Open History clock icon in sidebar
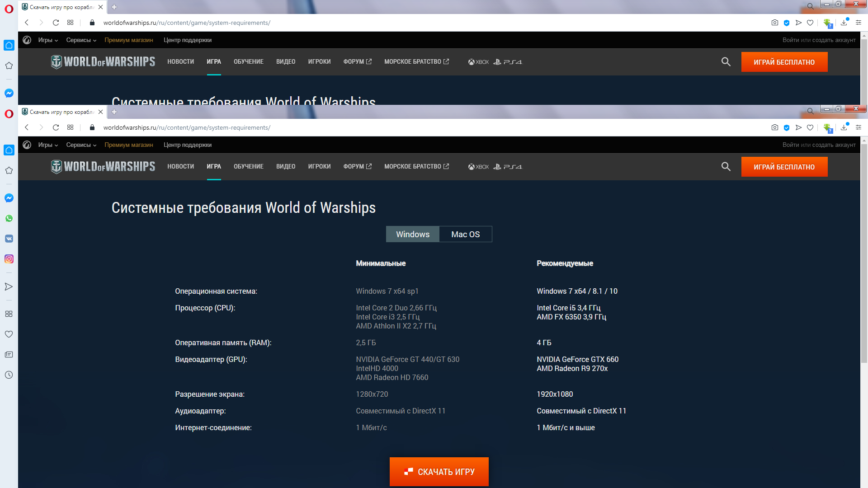 9,375
